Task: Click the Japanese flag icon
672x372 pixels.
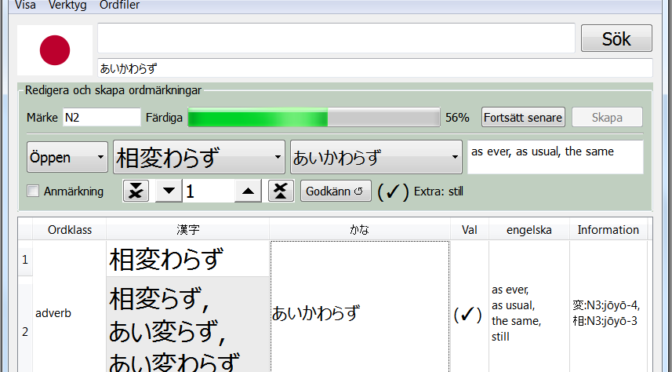Action: coord(55,50)
